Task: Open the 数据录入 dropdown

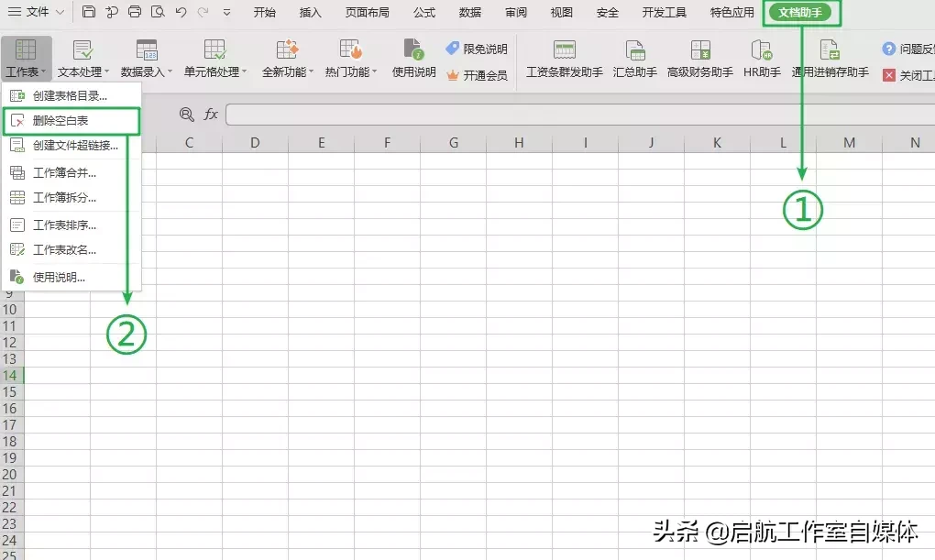Action: click(x=146, y=58)
